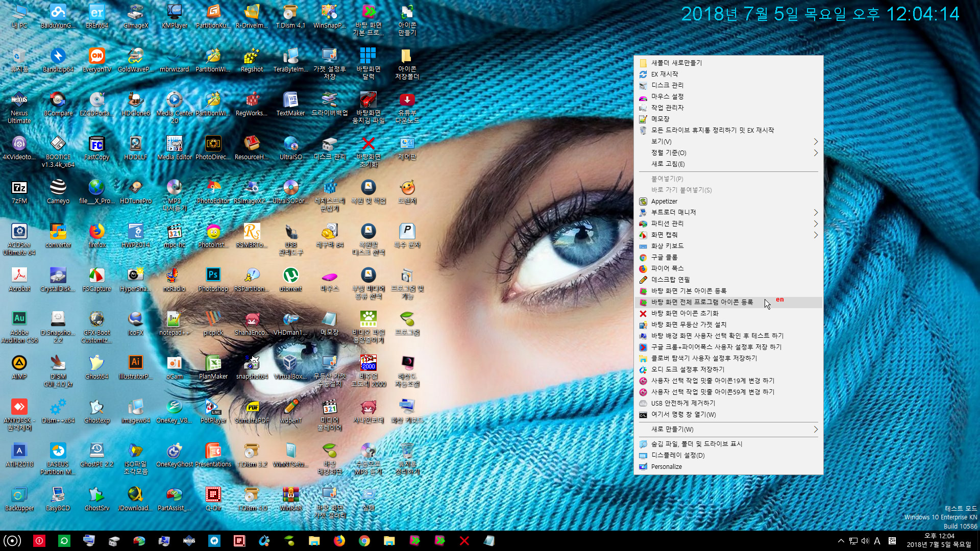This screenshot has width=980, height=551.
Task: Open VirtualBox desktop icon
Action: click(290, 367)
